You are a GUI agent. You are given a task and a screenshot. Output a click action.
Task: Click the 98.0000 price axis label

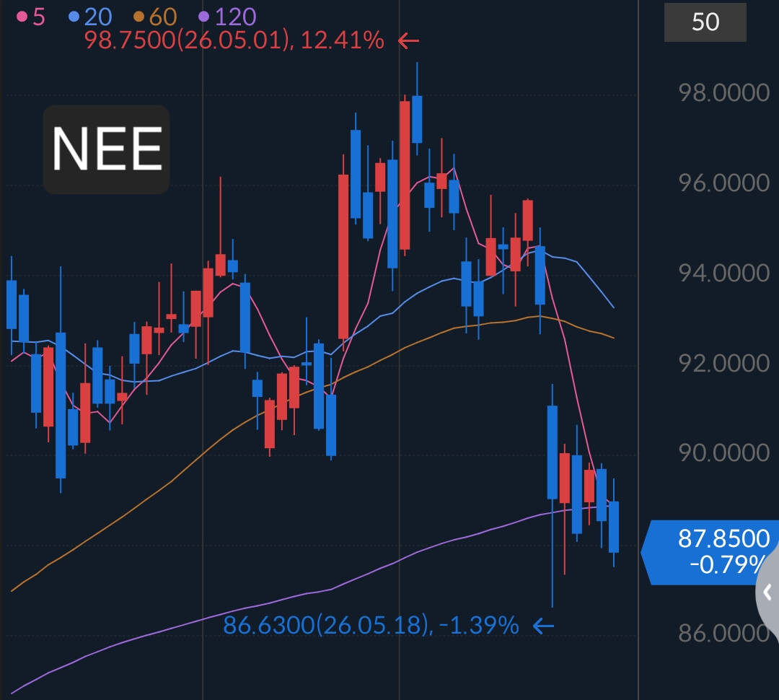point(724,92)
